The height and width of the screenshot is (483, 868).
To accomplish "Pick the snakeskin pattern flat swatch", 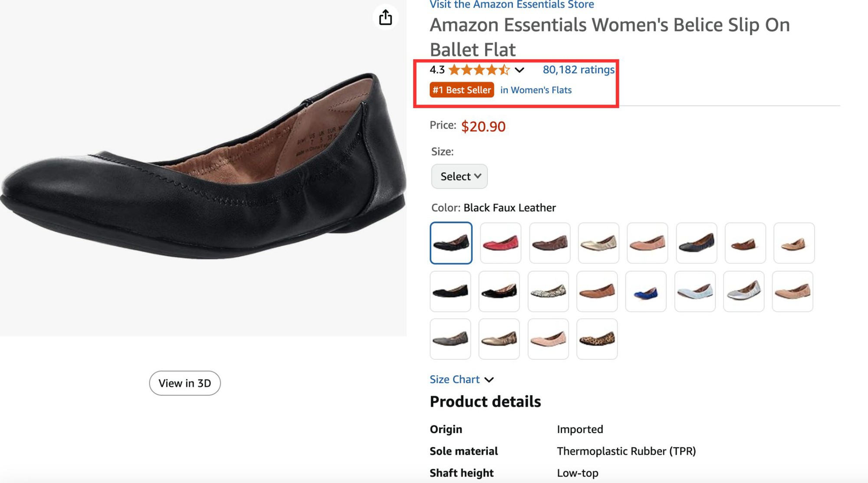I will [548, 292].
